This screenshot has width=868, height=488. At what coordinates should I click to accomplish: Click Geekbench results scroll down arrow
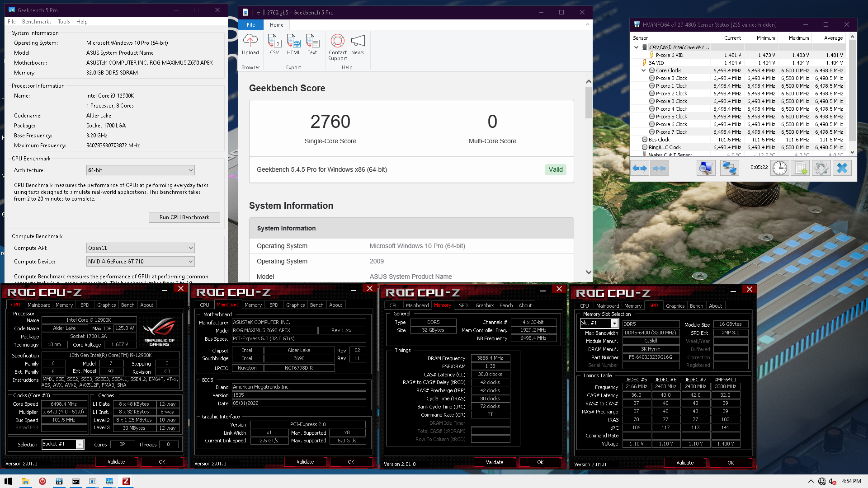click(x=589, y=272)
